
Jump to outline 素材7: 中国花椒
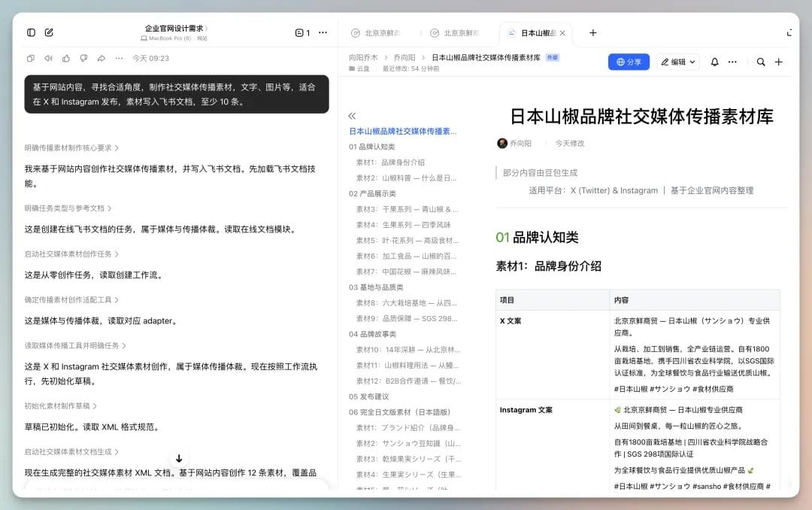(x=407, y=272)
